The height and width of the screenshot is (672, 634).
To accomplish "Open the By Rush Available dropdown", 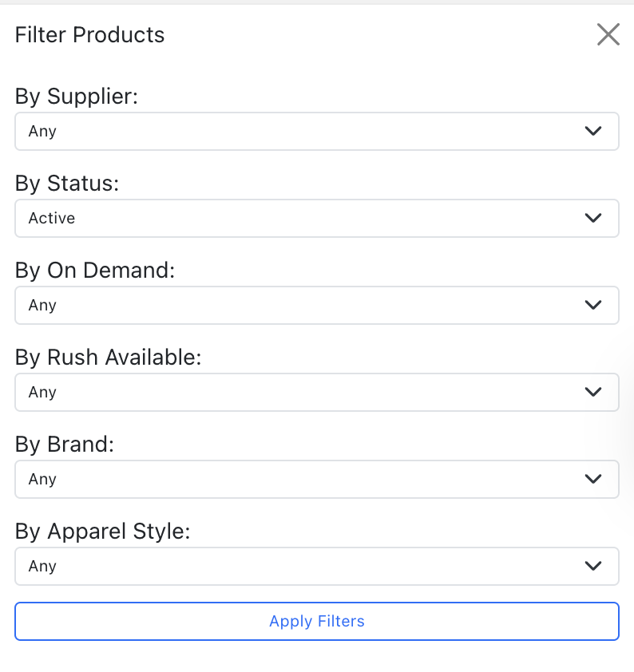I will [317, 392].
